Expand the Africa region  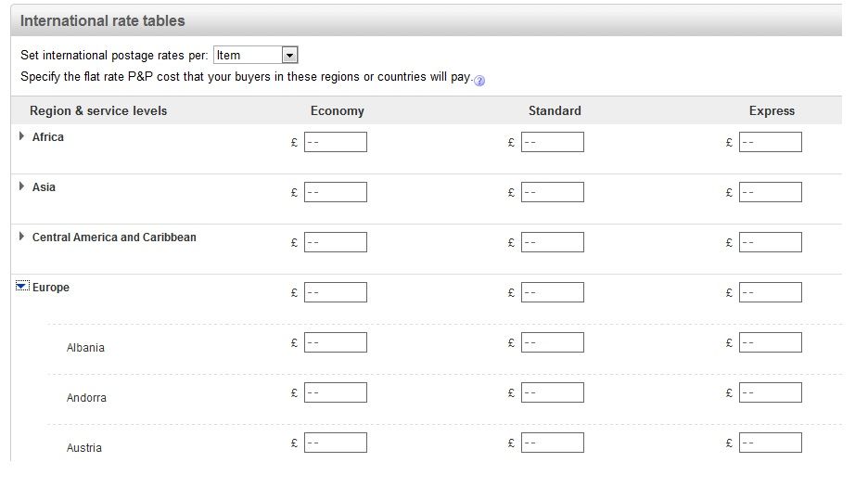tap(22, 136)
